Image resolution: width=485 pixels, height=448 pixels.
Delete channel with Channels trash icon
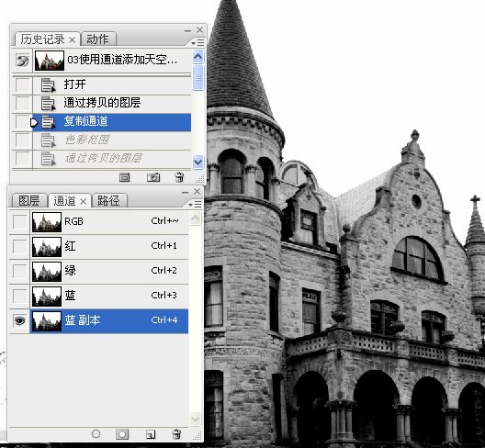click(176, 434)
